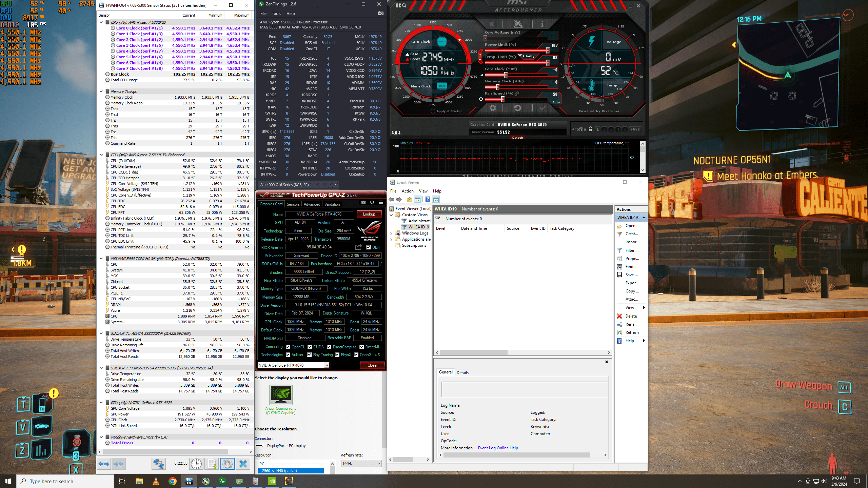Open Afterburner settings gear icon

tap(493, 108)
